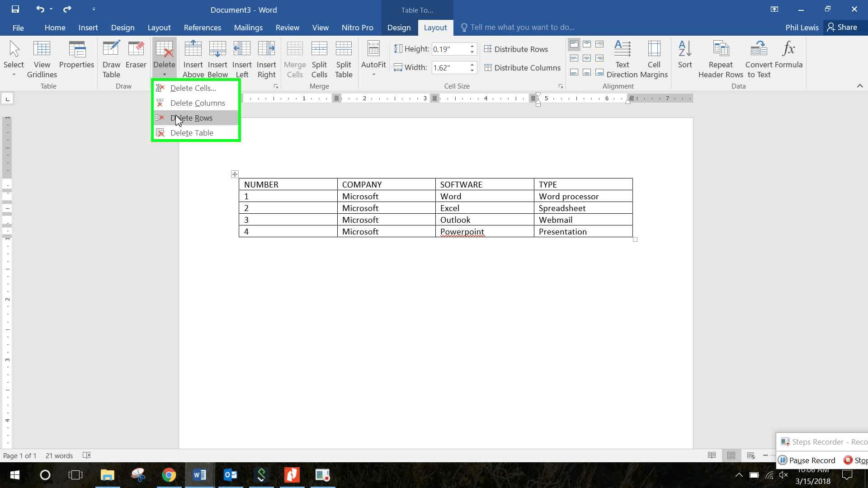This screenshot has width=868, height=488.
Task: Open Split Cells
Action: (x=319, y=58)
